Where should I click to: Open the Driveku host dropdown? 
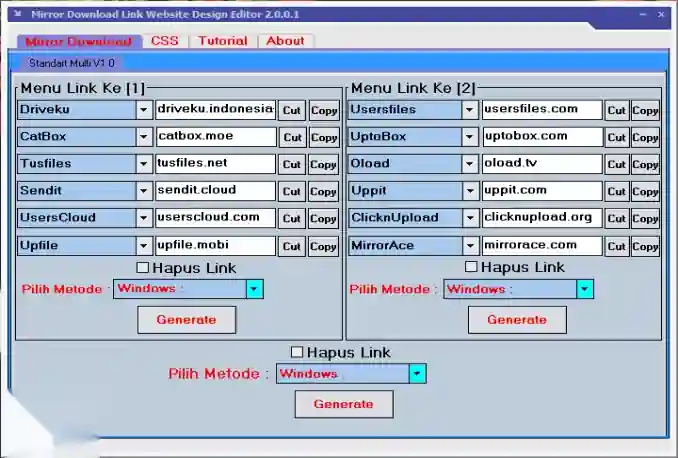tap(144, 110)
